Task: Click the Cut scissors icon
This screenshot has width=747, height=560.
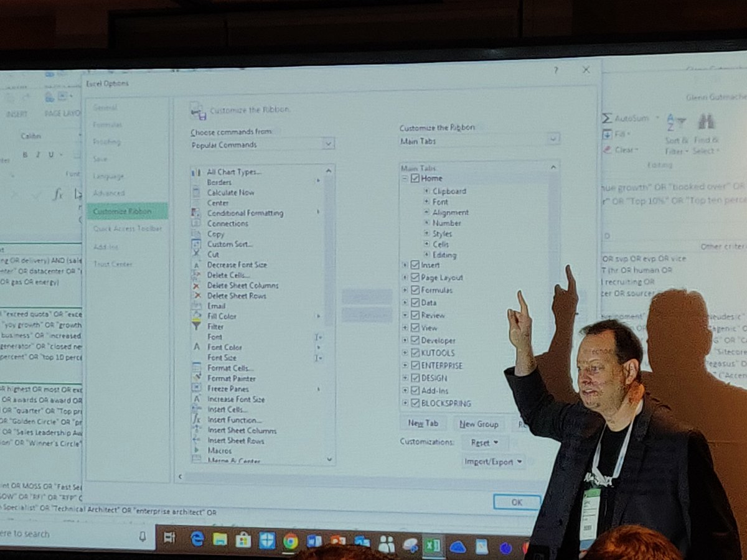Action: coord(197,254)
